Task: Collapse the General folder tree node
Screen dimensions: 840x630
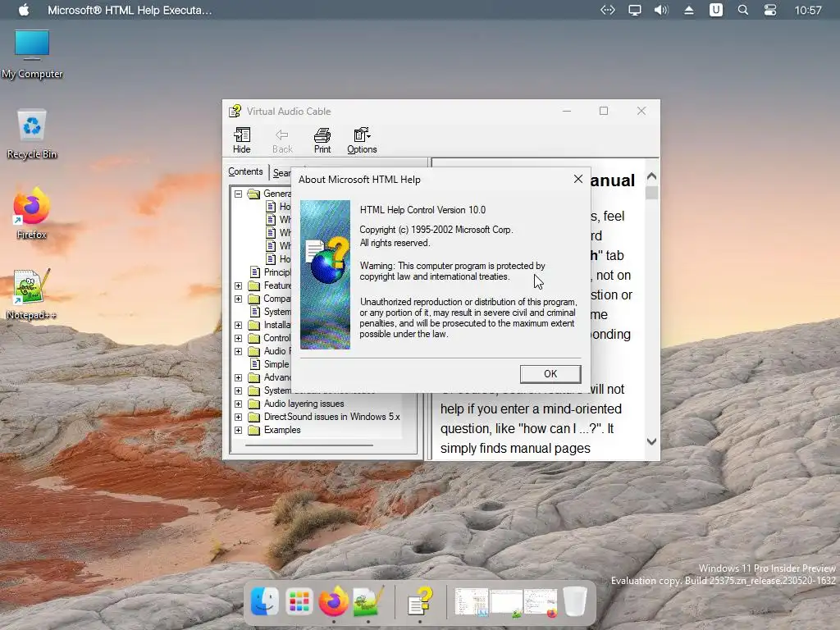Action: (239, 194)
